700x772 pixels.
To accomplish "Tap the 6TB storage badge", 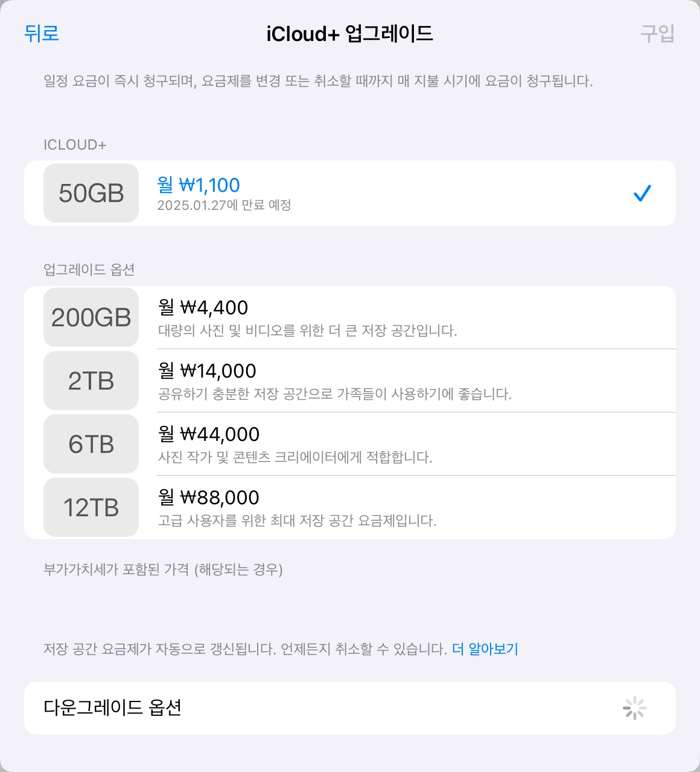I will (x=91, y=444).
